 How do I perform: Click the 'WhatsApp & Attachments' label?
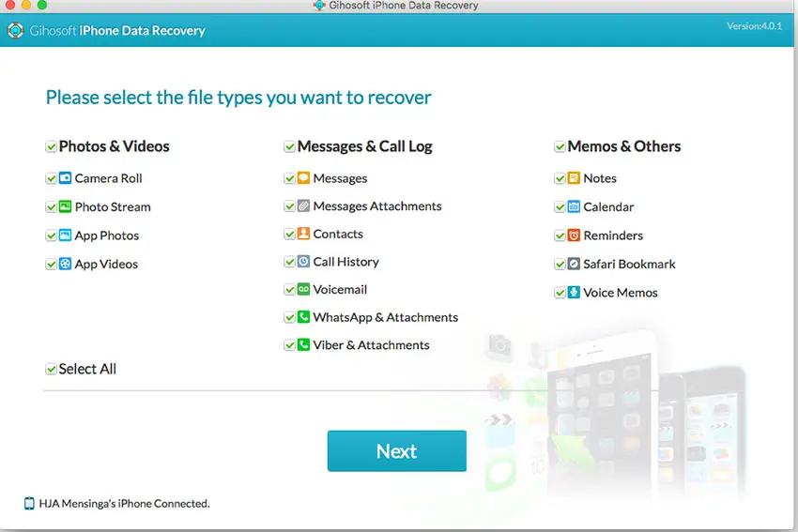tap(386, 317)
